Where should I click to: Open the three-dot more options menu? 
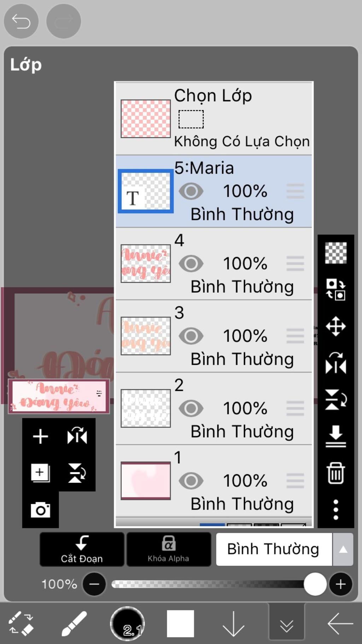coord(335,510)
